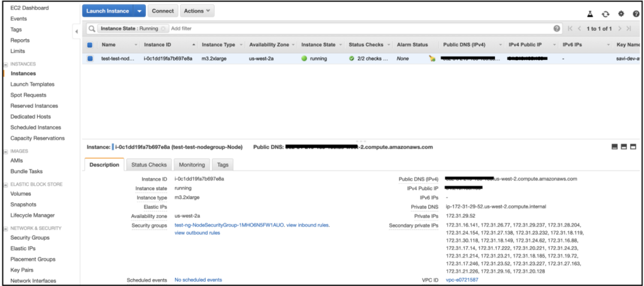Open Snapshots in the sidebar
Image resolution: width=644 pixels, height=286 pixels.
pos(23,205)
